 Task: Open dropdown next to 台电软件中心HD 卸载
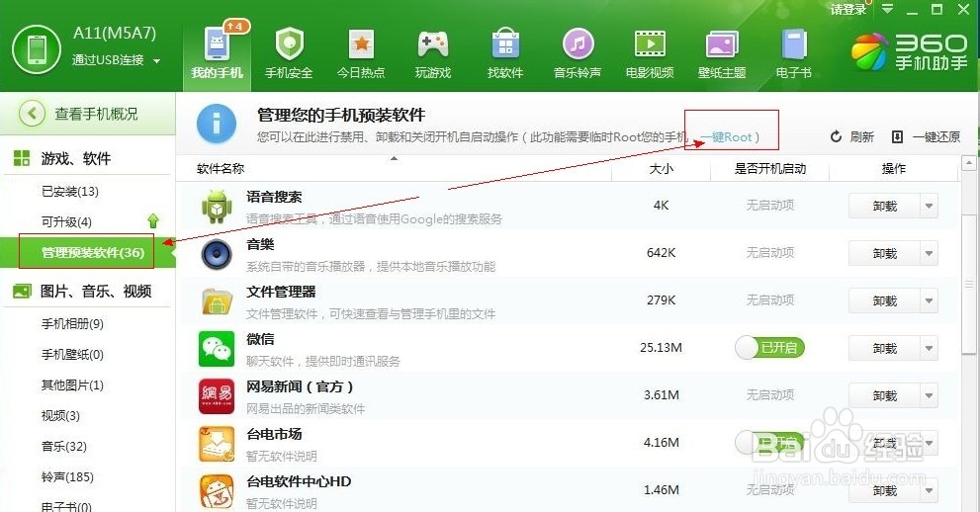tap(929, 491)
